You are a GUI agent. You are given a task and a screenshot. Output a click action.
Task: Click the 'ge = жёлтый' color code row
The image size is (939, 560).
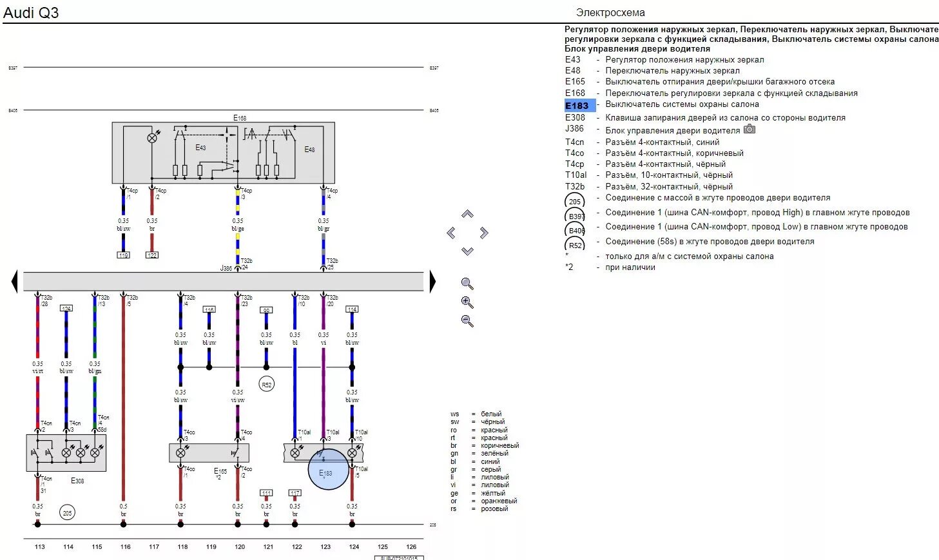[x=478, y=494]
